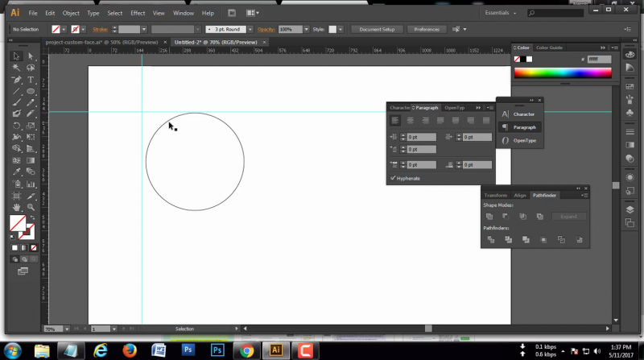The height and width of the screenshot is (360, 644).
Task: Pick the Direct Selection tool (white arrow)
Action: (x=31, y=56)
